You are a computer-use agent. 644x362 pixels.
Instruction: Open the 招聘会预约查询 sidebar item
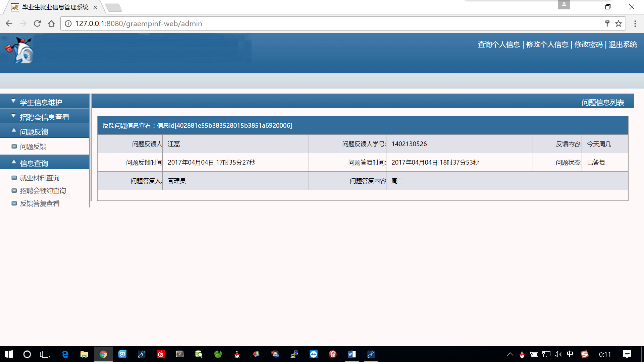(43, 191)
